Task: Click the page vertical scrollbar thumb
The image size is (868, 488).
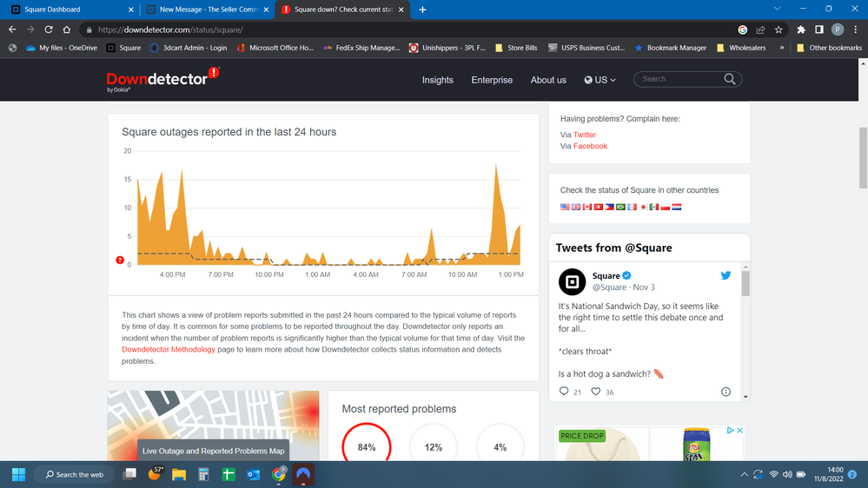Action: point(863,158)
